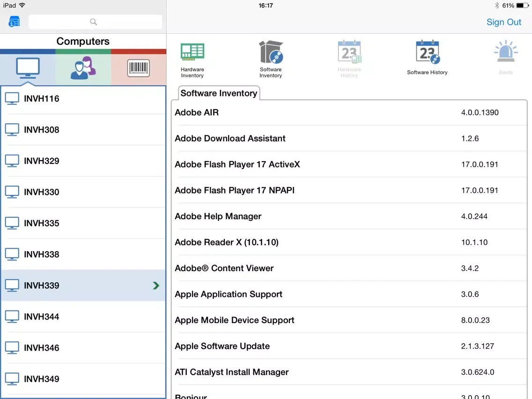This screenshot has width=532, height=399.
Task: Tap the monitor icon next to INVH329
Action: [x=12, y=161]
